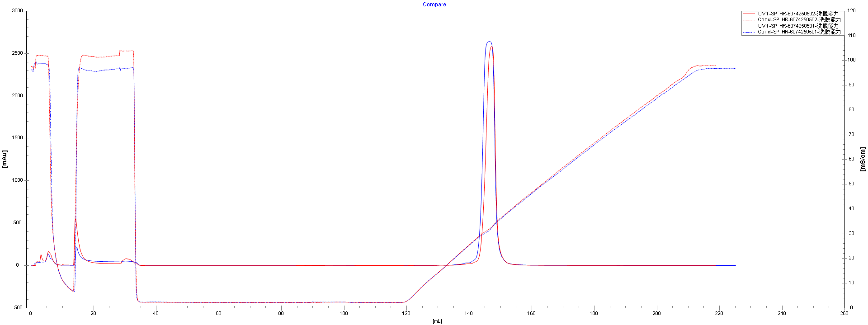Screen dimensions: 868x325
Task: Click the red UV spike near 14 mL
Action: pyautogui.click(x=75, y=220)
